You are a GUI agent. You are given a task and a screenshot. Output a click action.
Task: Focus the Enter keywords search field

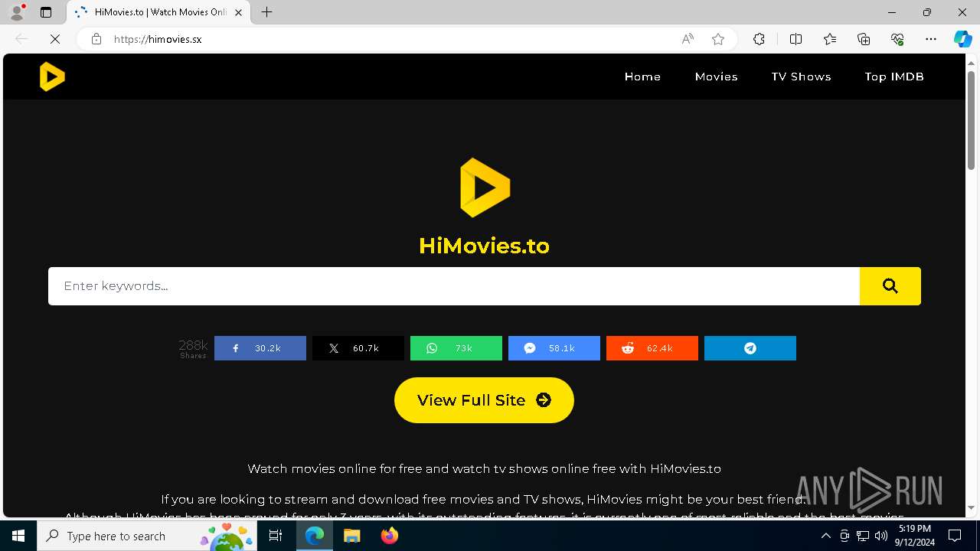454,286
